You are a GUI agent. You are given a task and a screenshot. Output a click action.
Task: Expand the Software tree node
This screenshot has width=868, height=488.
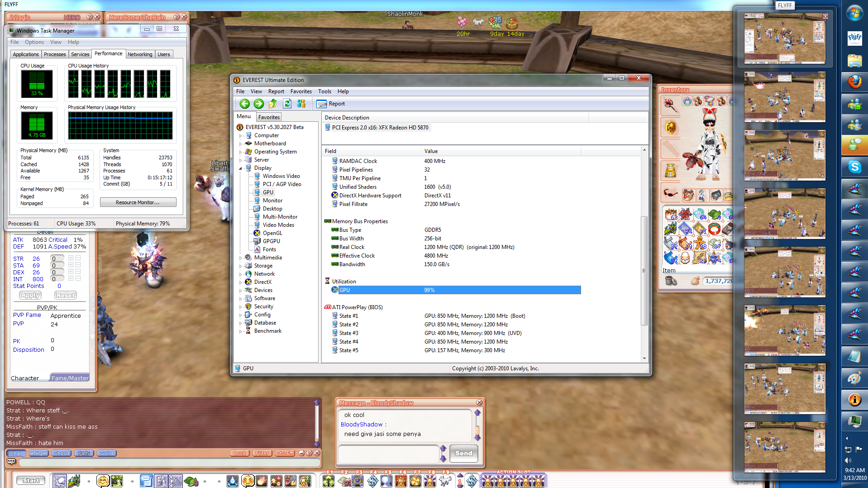[x=240, y=298]
